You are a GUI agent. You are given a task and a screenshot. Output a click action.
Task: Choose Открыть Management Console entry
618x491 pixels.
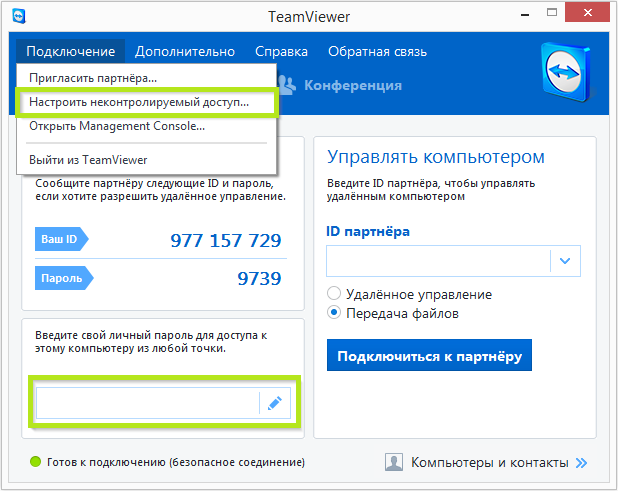coord(146,126)
